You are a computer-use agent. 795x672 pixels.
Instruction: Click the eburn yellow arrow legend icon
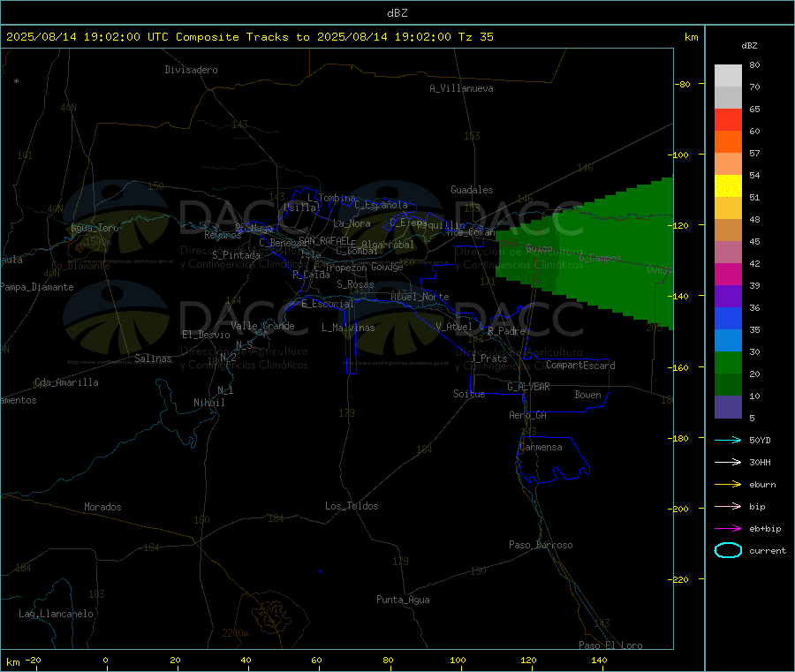pos(728,485)
